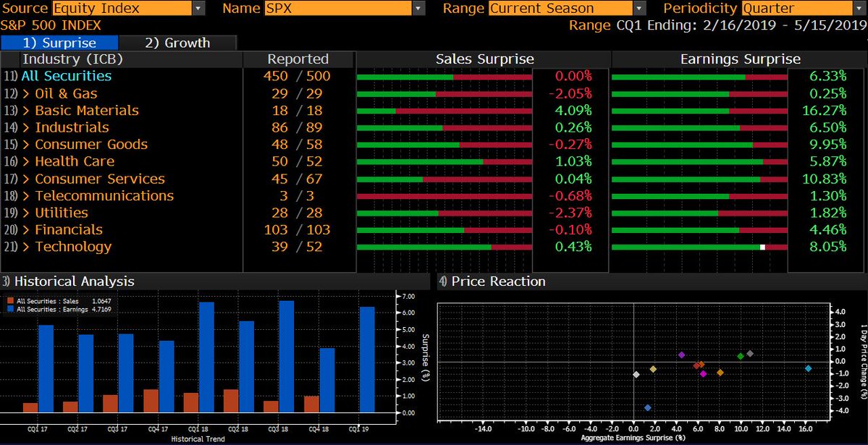Click the blue Earnings legend swatch
The width and height of the screenshot is (868, 445).
point(10,310)
